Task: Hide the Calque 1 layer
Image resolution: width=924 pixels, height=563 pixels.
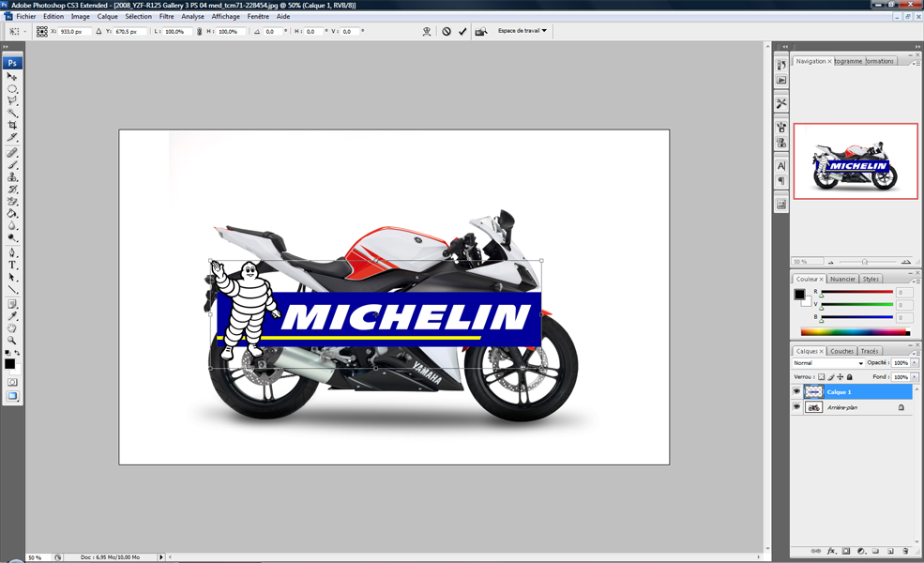Action: (x=796, y=391)
